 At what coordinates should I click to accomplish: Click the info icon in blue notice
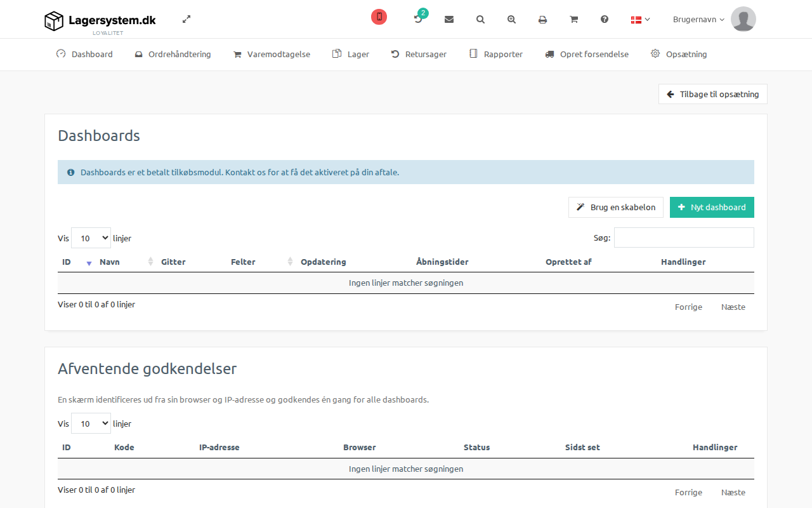coord(71,173)
